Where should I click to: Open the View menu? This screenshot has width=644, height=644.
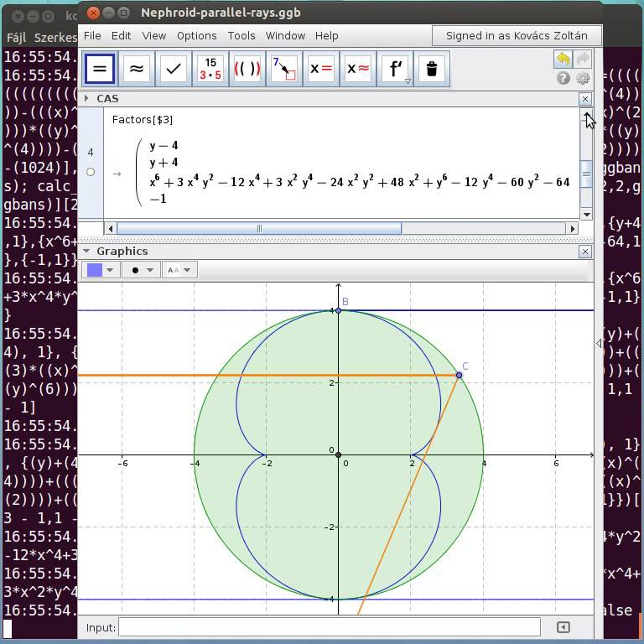coord(154,36)
